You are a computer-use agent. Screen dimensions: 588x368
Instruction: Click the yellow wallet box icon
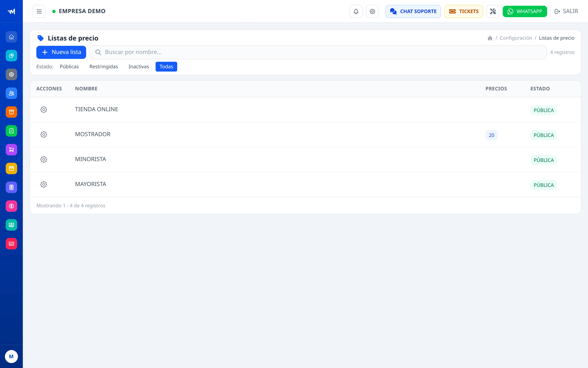(x=11, y=168)
